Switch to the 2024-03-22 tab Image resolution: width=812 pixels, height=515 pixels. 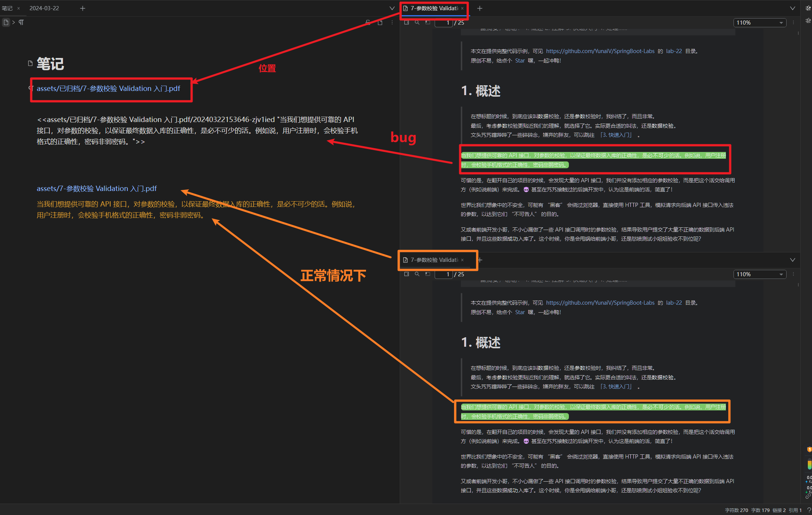tap(44, 8)
